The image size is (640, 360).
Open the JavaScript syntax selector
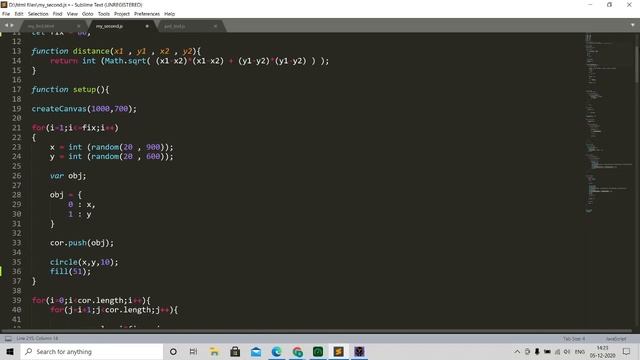(x=616, y=339)
